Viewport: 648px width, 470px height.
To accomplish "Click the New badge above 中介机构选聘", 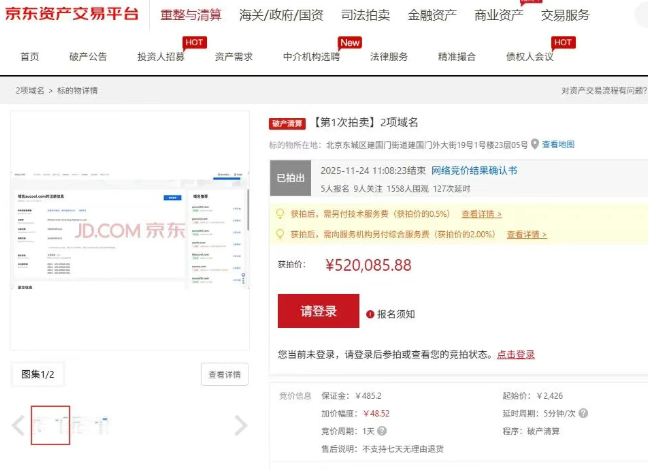I will [350, 43].
